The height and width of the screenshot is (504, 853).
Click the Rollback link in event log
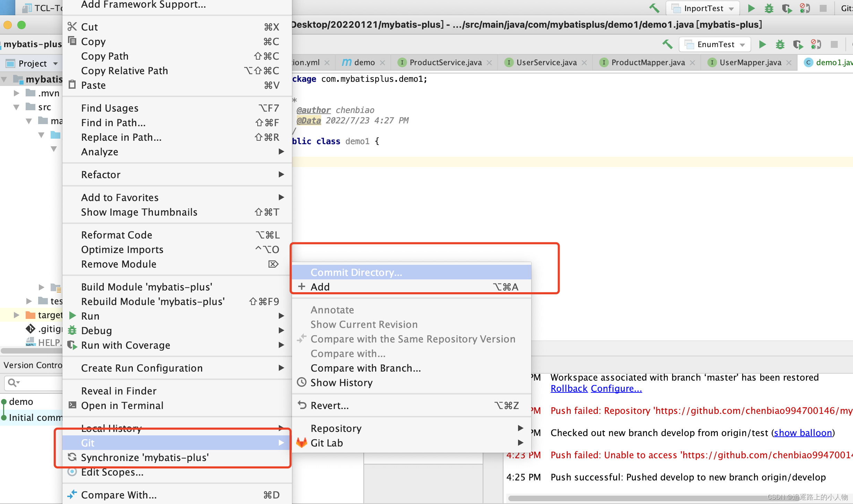tap(569, 389)
